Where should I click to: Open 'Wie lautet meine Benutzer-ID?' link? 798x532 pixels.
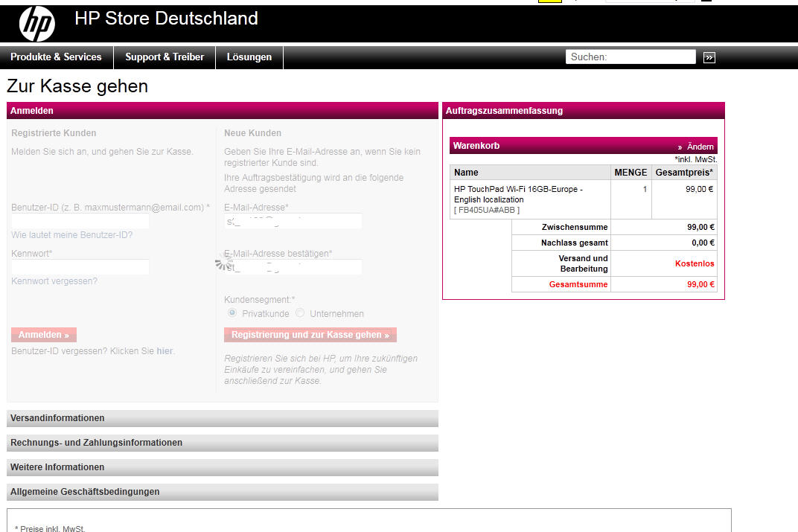pos(71,235)
